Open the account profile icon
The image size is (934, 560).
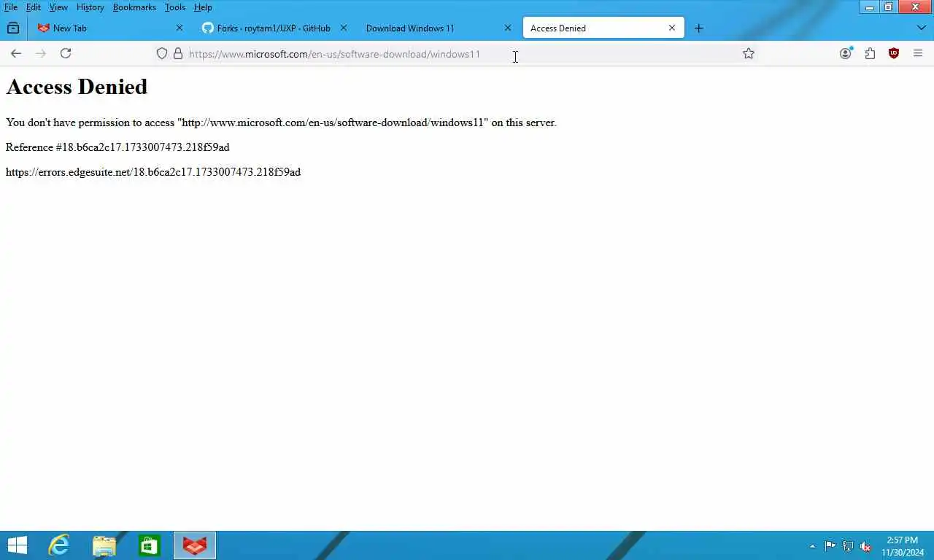coord(846,53)
